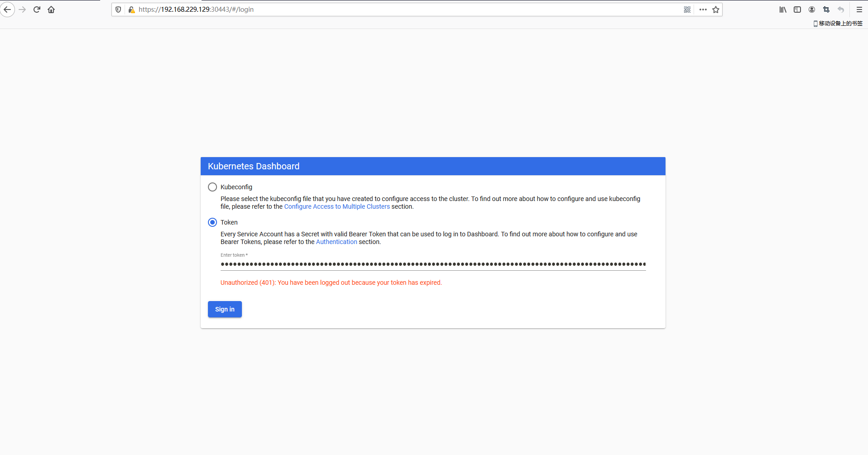Open the Authentication section link
Image resolution: width=868 pixels, height=455 pixels.
pyautogui.click(x=337, y=242)
